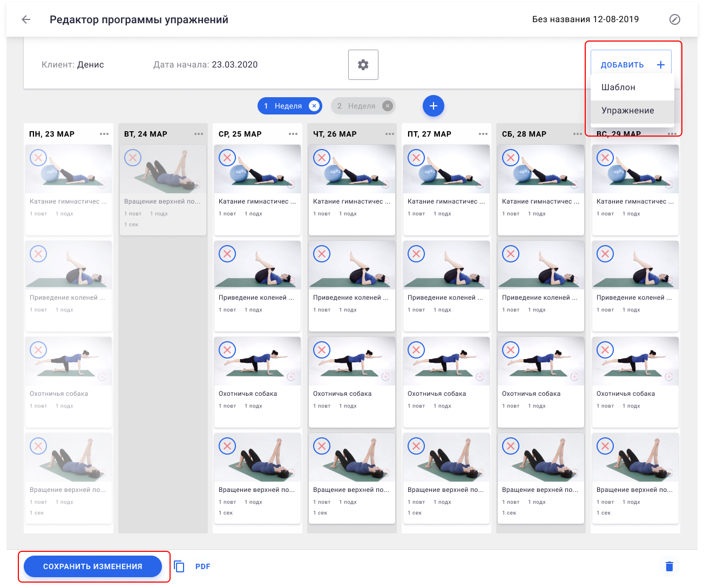Screen dimensions: 704x588
Task: Remove week 1 using its x icon
Action: click(314, 106)
